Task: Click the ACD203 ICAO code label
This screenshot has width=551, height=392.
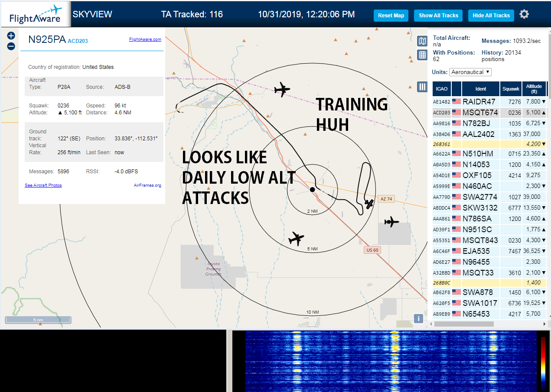Action: click(x=78, y=41)
